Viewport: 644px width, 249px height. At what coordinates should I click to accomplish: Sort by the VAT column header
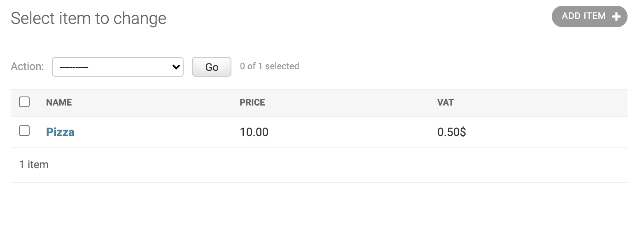click(445, 102)
